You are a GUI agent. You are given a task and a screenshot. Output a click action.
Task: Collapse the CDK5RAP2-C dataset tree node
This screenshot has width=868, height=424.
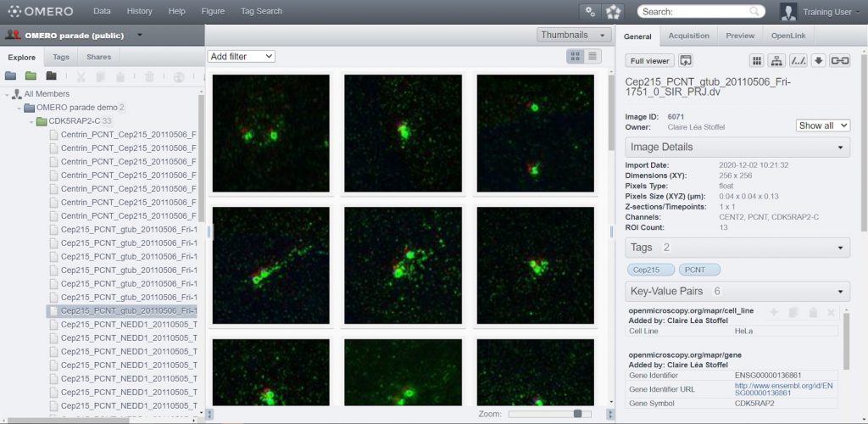pyautogui.click(x=31, y=121)
